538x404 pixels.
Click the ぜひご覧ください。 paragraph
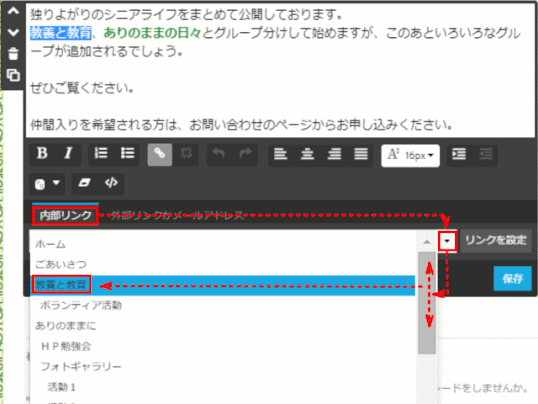[x=82, y=88]
